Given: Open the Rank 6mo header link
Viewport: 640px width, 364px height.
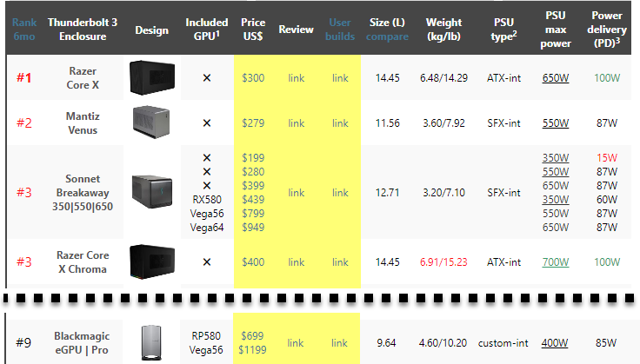Looking at the screenshot, I should coord(24,30).
